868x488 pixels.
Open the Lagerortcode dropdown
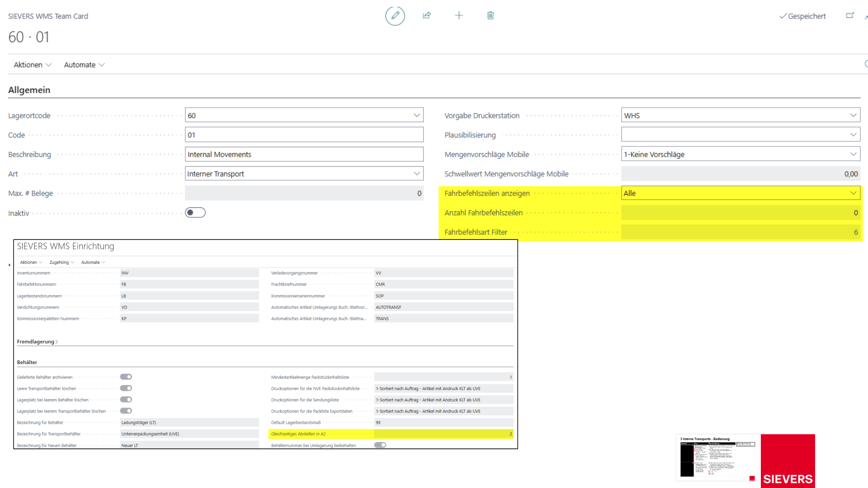416,115
